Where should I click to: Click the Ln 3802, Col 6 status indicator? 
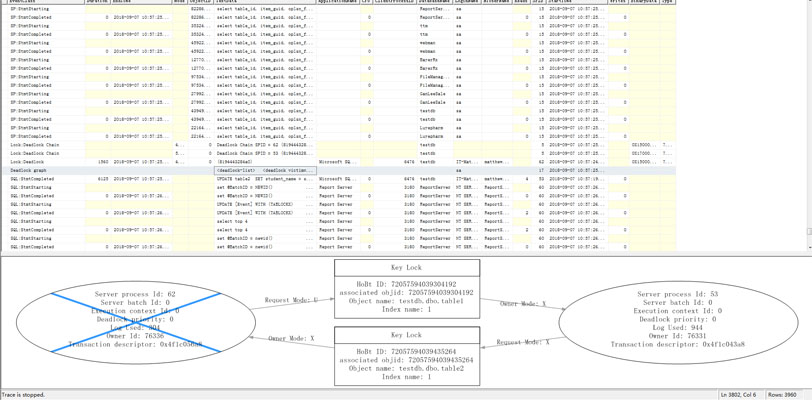(740, 395)
